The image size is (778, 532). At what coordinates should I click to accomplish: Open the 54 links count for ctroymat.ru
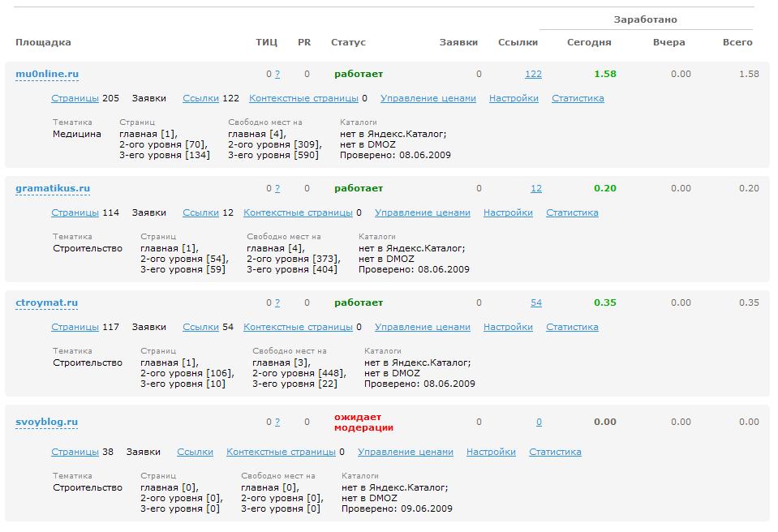click(x=536, y=302)
